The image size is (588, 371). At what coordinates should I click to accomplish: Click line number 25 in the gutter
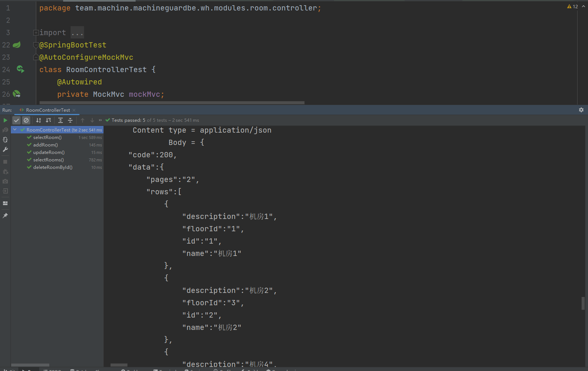tap(6, 82)
